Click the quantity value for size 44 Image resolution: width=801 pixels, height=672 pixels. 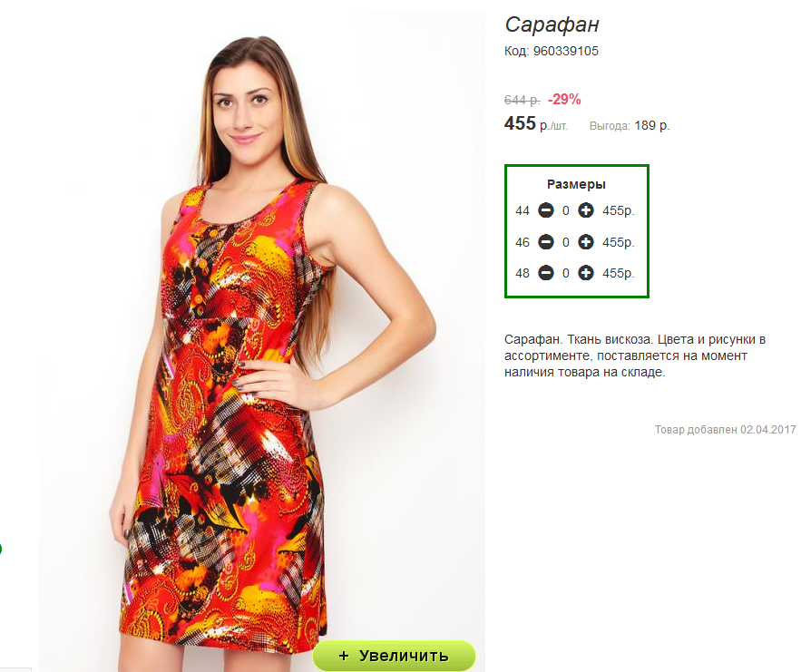(565, 211)
